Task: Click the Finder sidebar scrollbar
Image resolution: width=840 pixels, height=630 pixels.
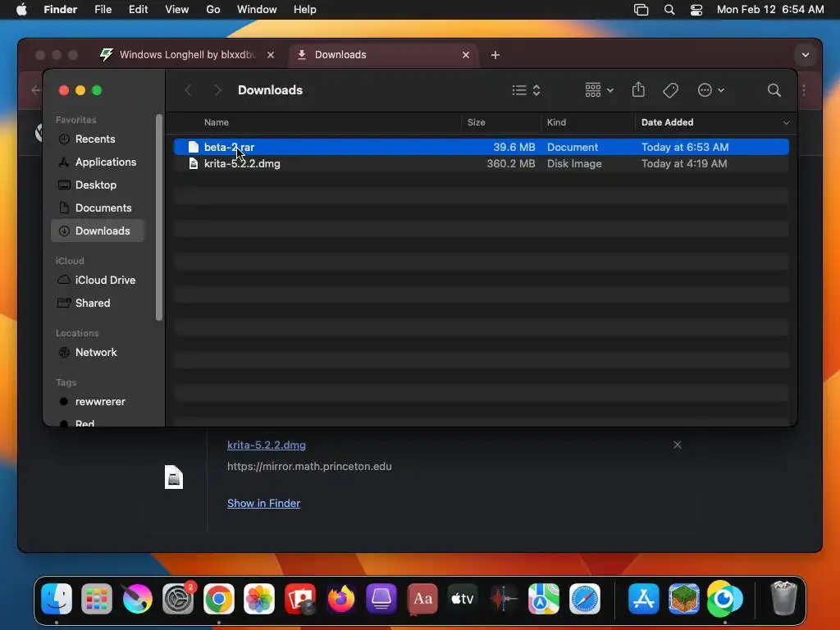Action: click(x=158, y=217)
